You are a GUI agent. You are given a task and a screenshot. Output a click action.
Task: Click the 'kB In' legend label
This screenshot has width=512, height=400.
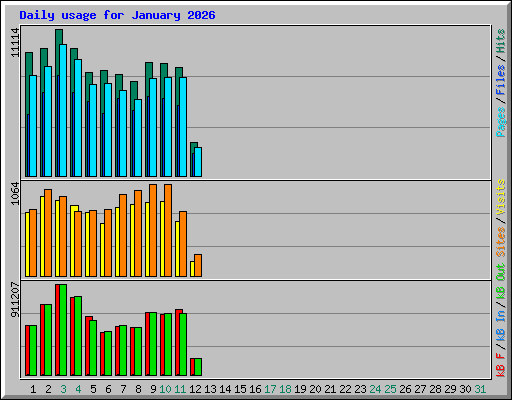coord(501,325)
